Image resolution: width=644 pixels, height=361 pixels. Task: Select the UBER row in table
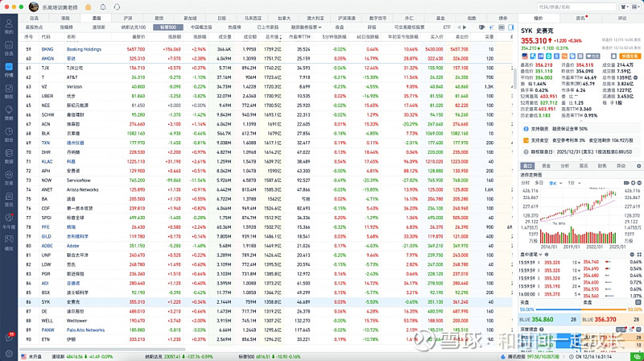pos(266,96)
